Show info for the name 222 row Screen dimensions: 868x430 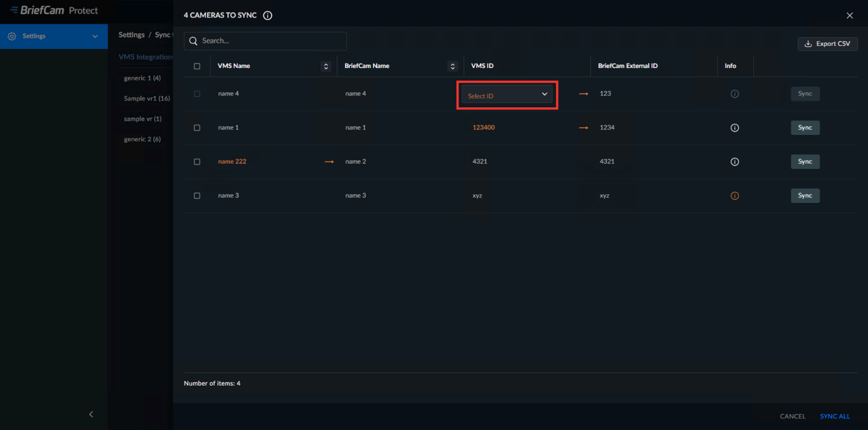click(735, 162)
